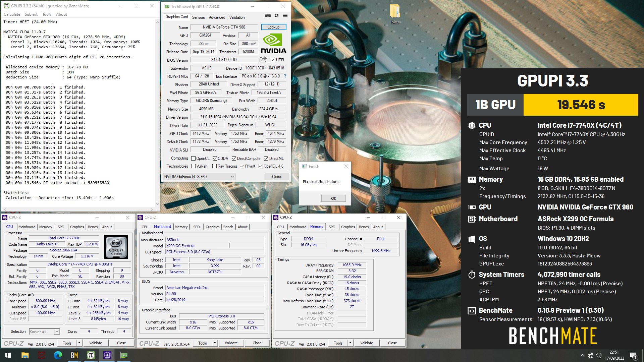
Task: Click Validate in the Mainboard CPU-Z window
Action: point(231,343)
